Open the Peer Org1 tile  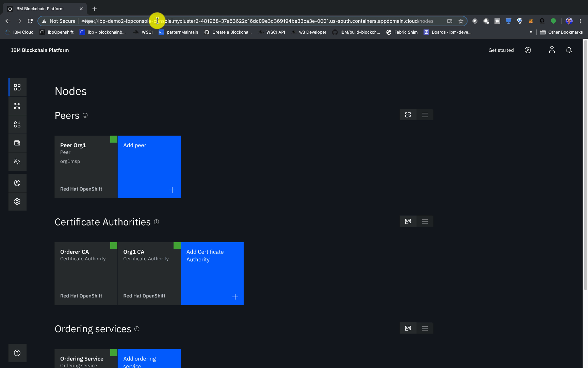86,167
